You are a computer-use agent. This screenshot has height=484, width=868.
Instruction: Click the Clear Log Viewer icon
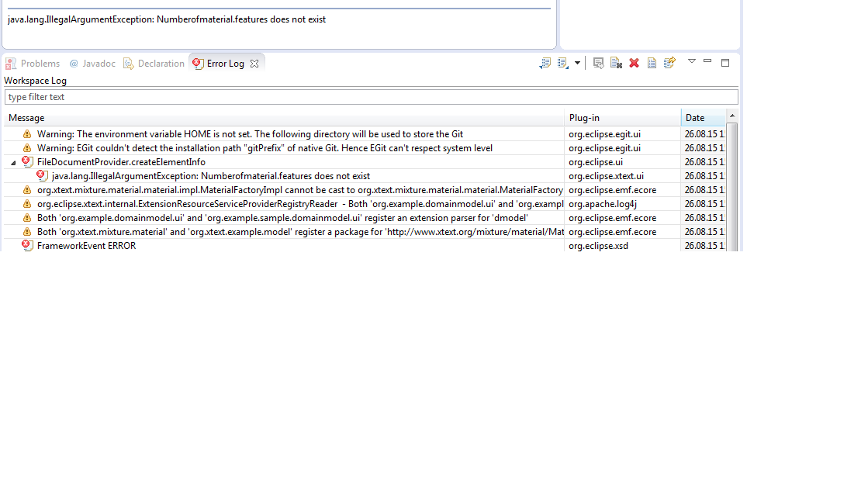coord(616,63)
